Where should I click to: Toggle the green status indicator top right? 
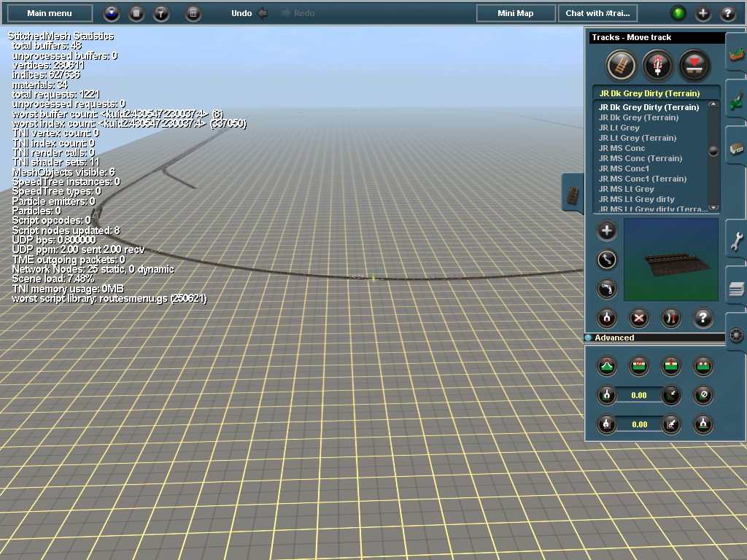(678, 13)
